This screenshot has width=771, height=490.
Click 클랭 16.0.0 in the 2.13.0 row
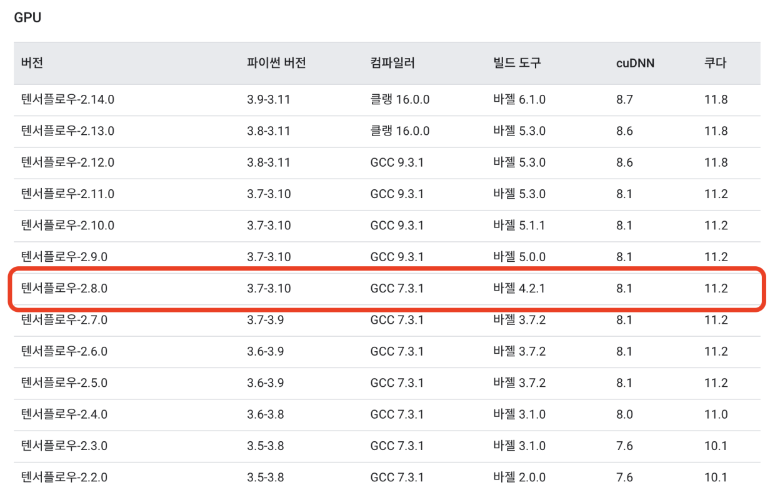[x=400, y=131]
